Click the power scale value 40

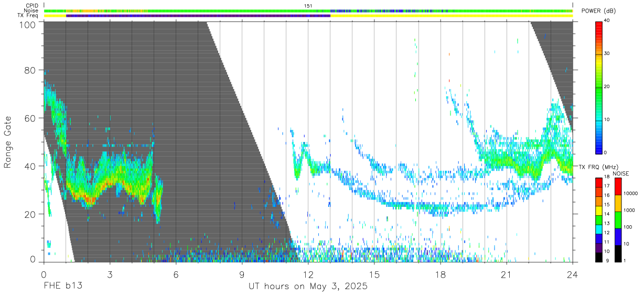[x=607, y=21]
